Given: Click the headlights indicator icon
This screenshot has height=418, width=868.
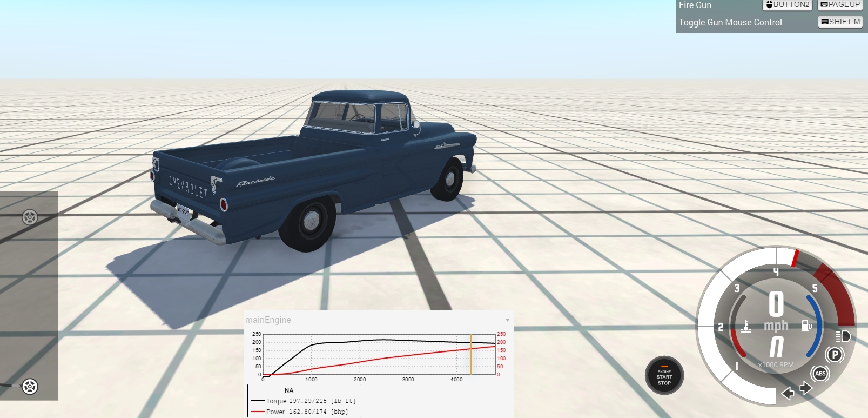Looking at the screenshot, I should coord(843,336).
